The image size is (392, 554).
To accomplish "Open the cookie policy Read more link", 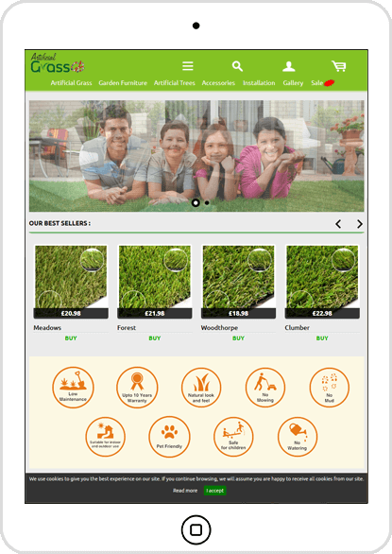I will (x=185, y=491).
